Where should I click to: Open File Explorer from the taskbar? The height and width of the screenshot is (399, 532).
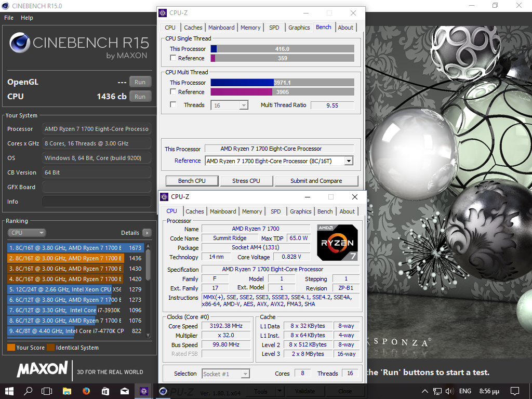click(67, 391)
